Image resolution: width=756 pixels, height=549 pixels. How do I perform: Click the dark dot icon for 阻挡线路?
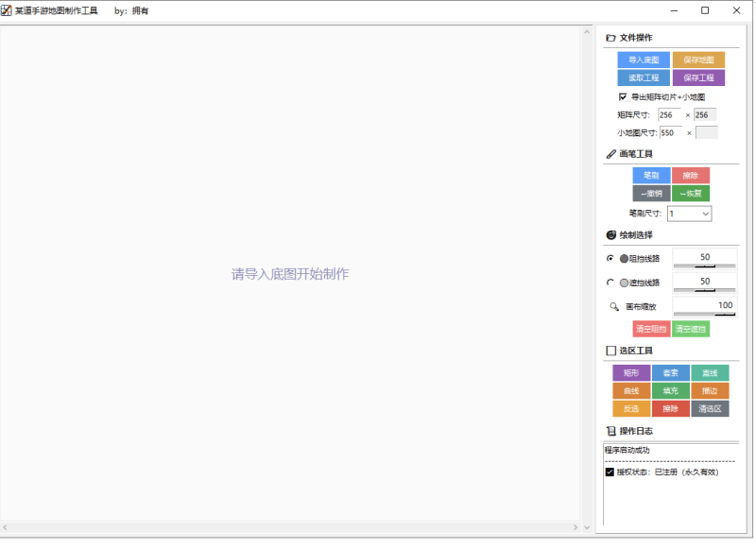624,259
